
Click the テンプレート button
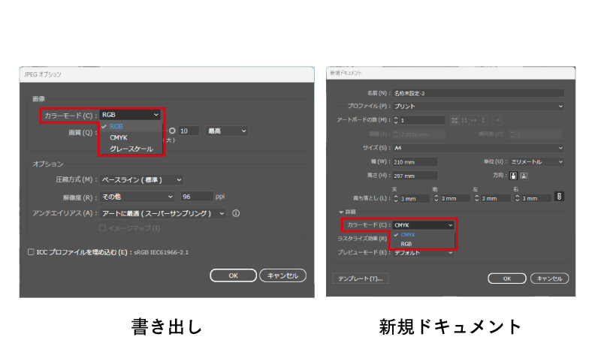359,278
